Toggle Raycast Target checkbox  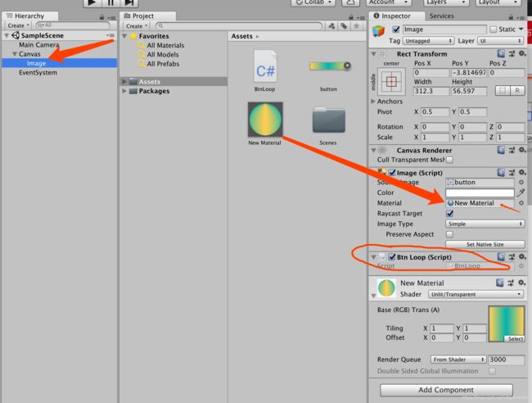[x=450, y=214]
